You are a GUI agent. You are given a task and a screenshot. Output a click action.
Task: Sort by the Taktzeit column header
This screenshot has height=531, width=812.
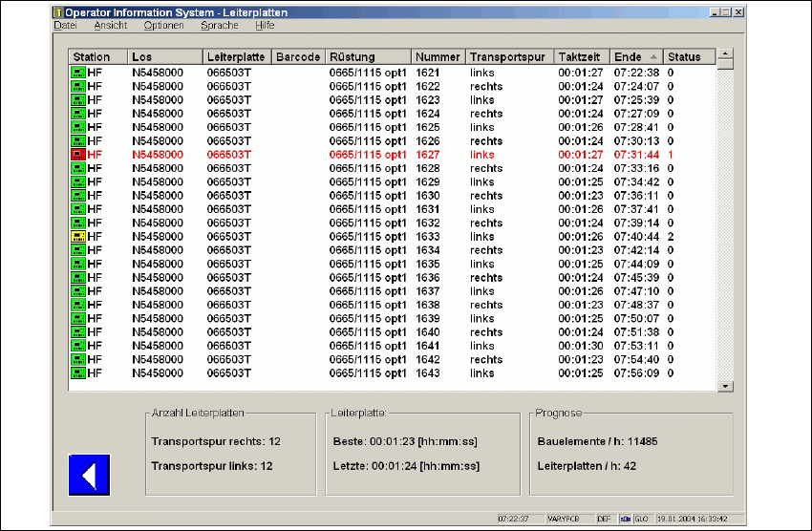582,57
